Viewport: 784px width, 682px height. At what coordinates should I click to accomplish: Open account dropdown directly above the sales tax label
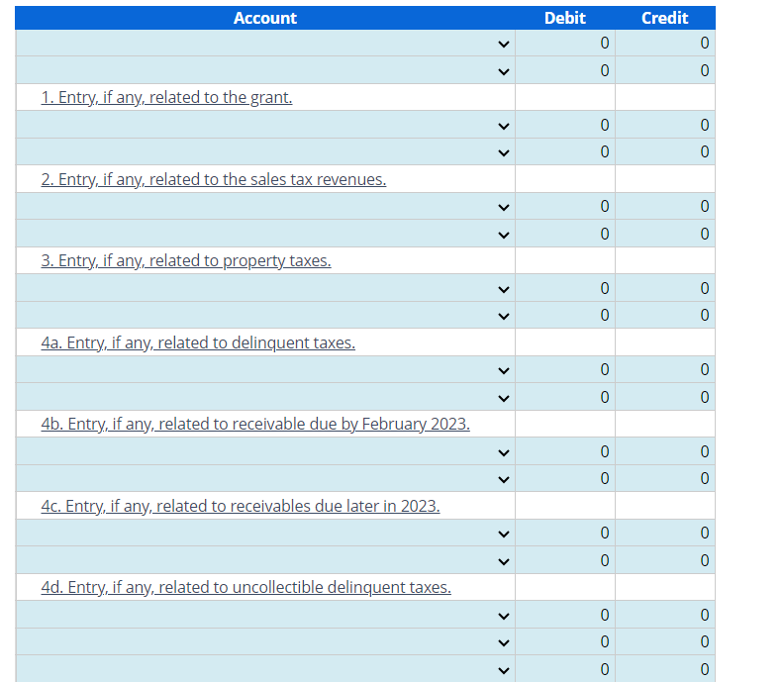[x=265, y=151]
